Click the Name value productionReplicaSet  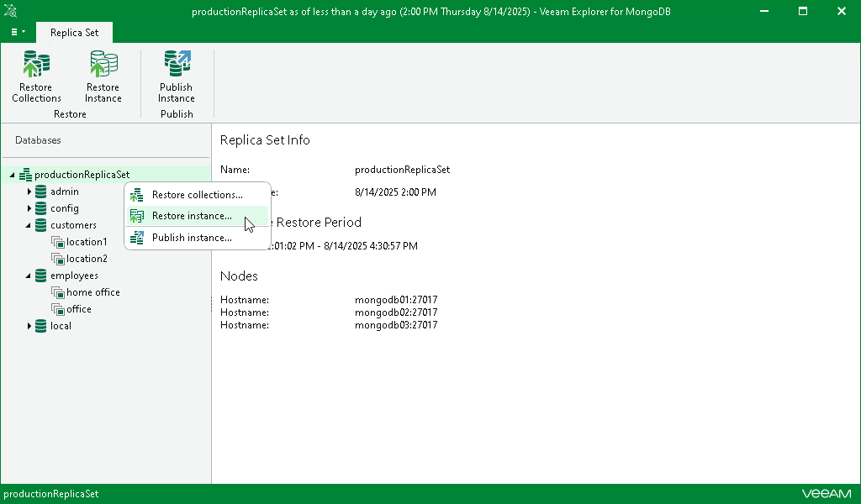point(402,170)
